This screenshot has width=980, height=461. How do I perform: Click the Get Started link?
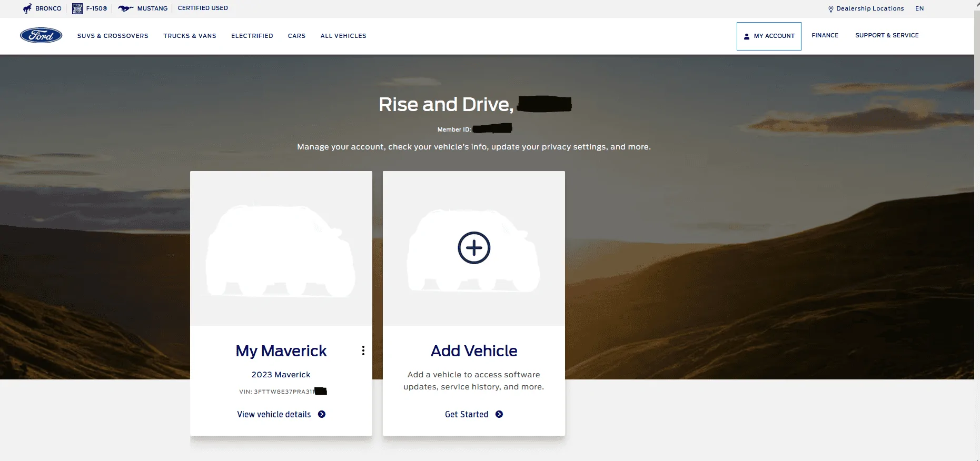pos(474,414)
